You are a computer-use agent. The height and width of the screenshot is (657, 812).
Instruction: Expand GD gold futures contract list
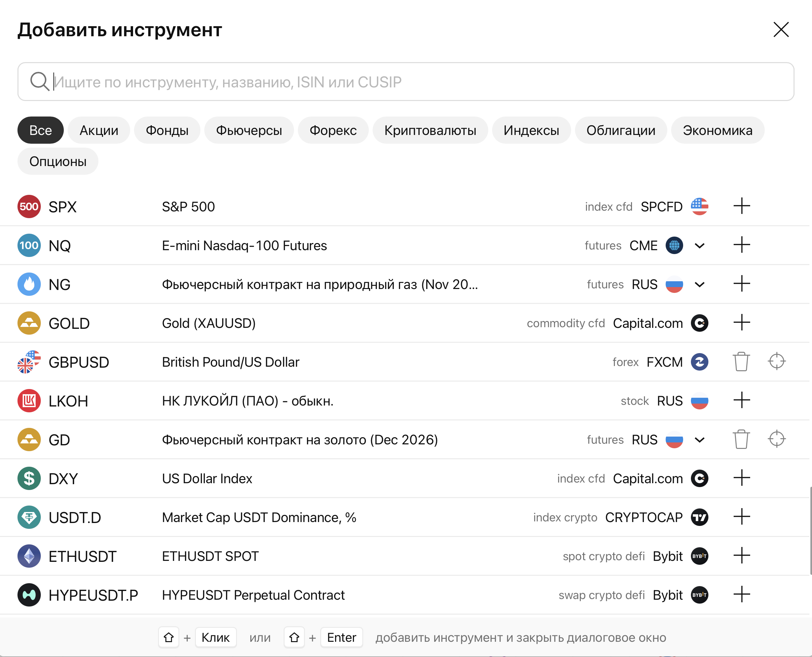[x=700, y=440]
